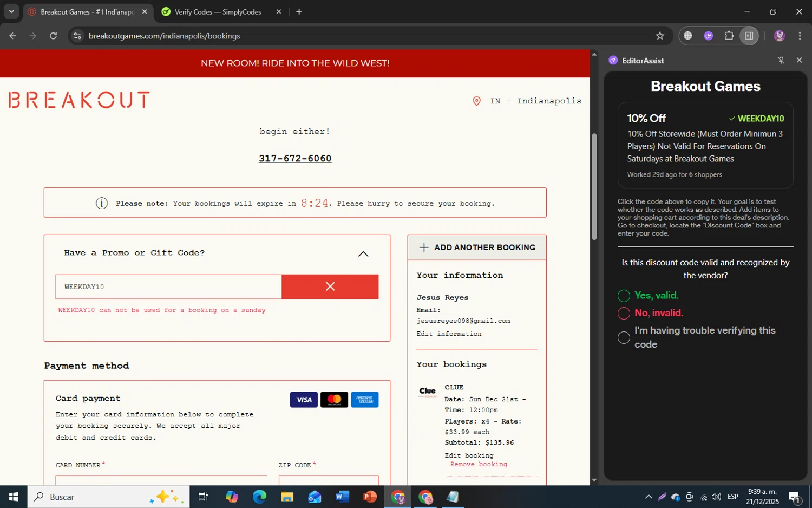Open the Chrome profile avatar
Screen dimensions: 812x508
click(780, 36)
